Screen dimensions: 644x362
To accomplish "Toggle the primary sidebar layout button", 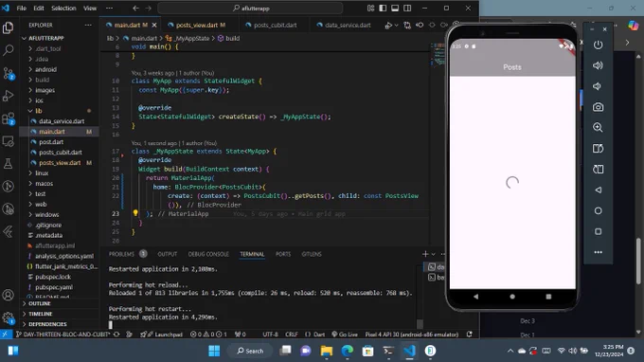I will click(x=383, y=9).
